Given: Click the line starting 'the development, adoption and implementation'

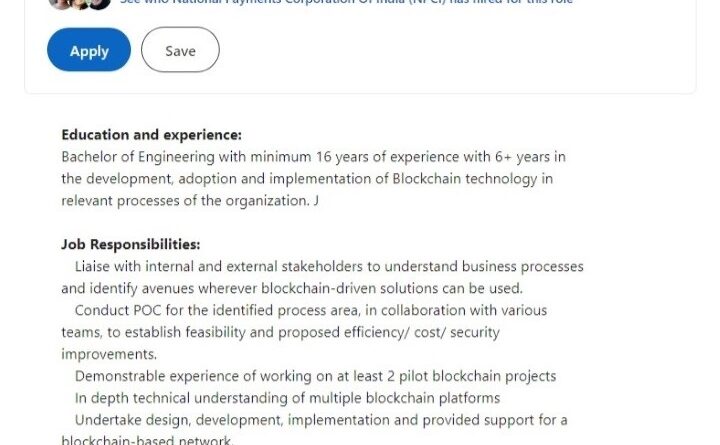Looking at the screenshot, I should point(306,179).
